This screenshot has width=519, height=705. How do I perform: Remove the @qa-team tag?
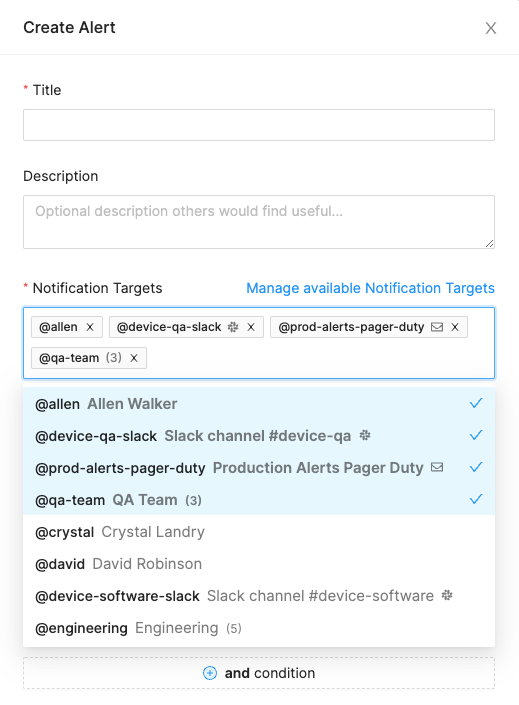134,358
